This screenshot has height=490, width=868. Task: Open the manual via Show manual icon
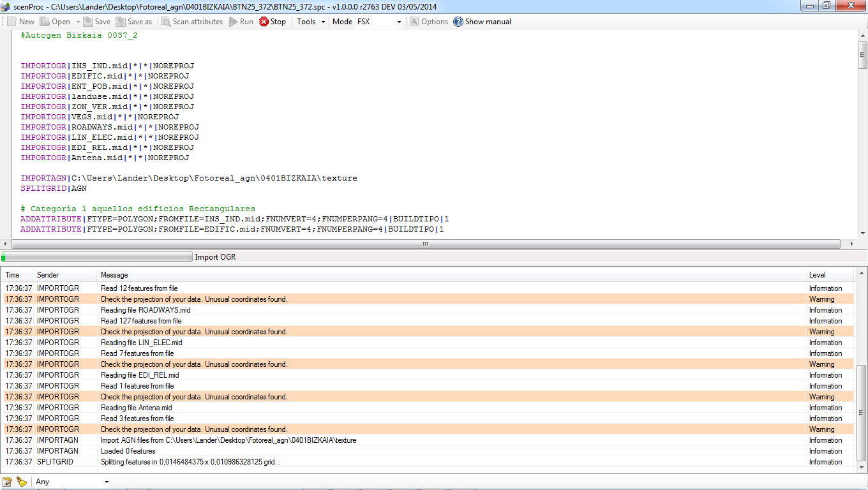coord(458,22)
